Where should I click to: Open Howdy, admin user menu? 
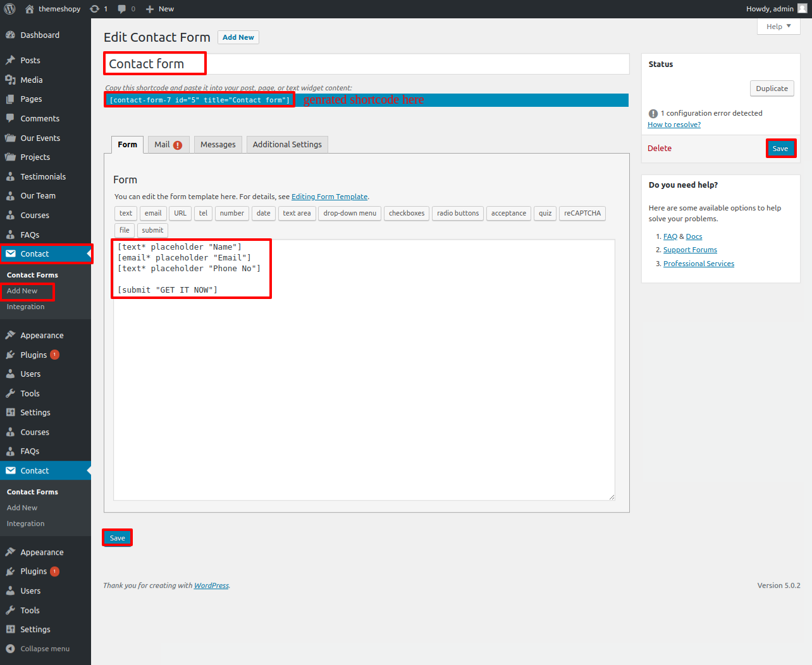click(x=776, y=9)
